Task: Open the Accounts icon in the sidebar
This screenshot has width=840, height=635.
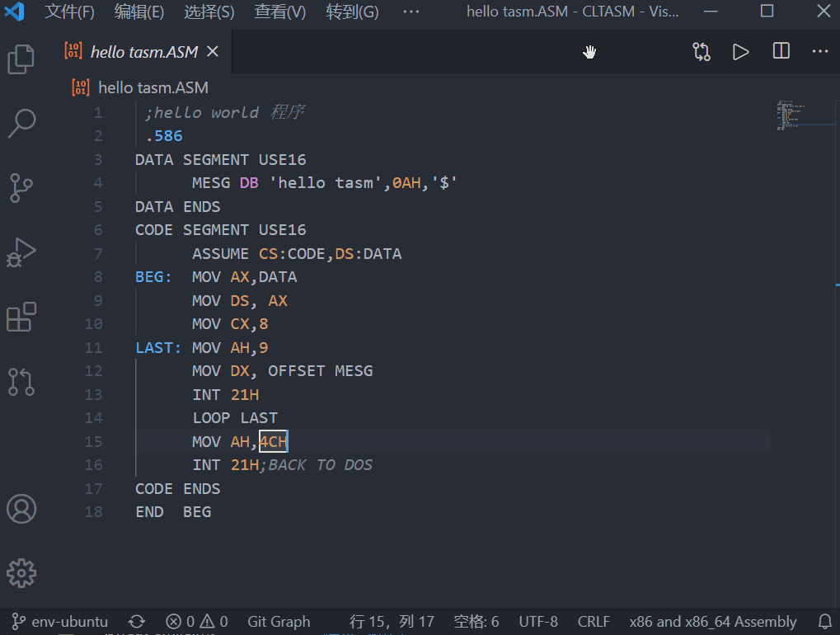Action: (21, 509)
